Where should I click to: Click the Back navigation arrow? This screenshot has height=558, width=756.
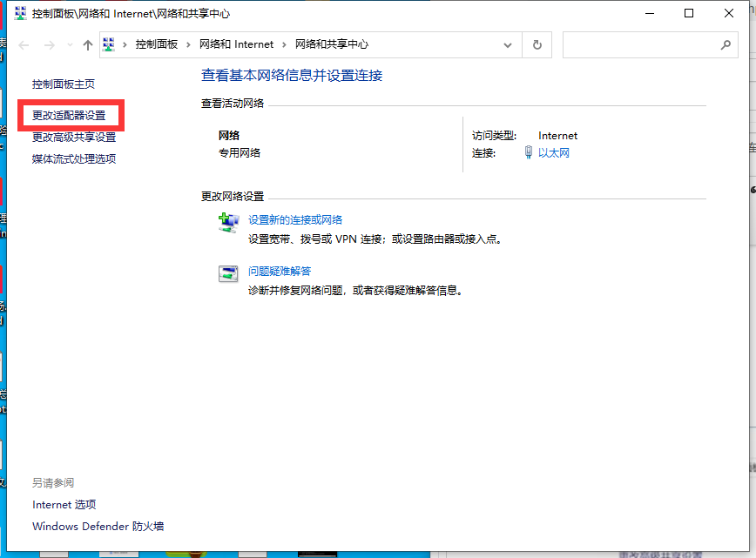(x=23, y=44)
